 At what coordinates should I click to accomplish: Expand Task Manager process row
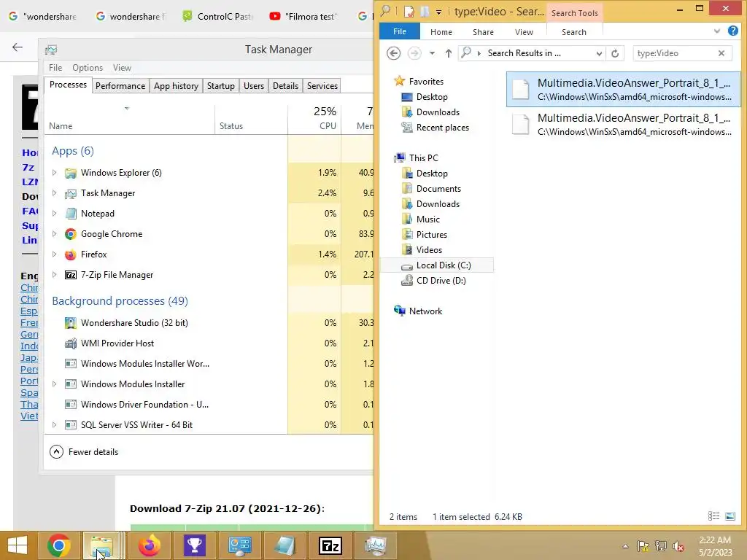point(54,192)
